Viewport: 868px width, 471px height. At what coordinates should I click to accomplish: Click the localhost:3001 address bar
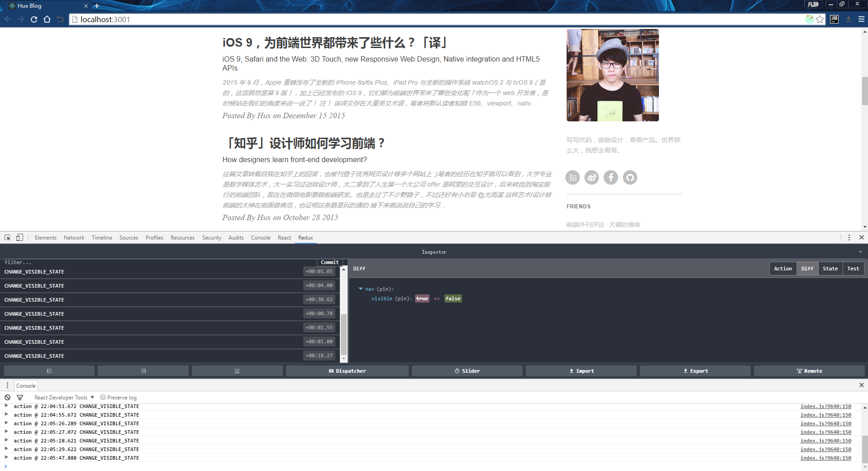437,19
